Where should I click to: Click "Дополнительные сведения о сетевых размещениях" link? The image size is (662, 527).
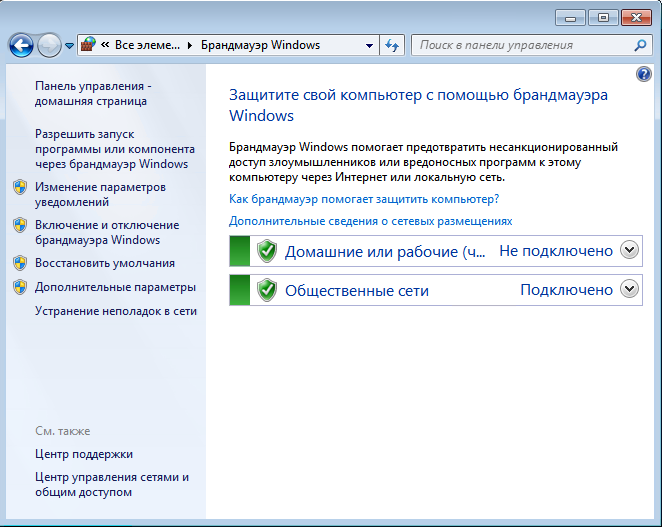[x=370, y=221]
